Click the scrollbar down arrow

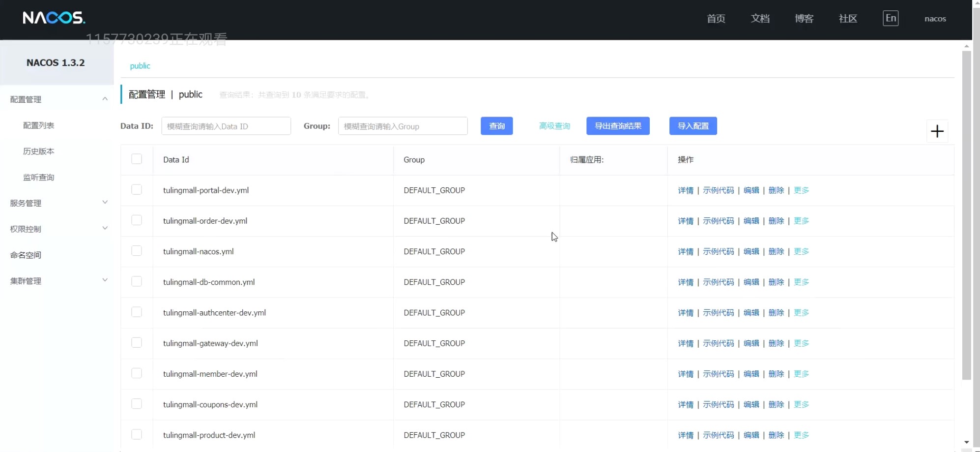click(x=966, y=442)
